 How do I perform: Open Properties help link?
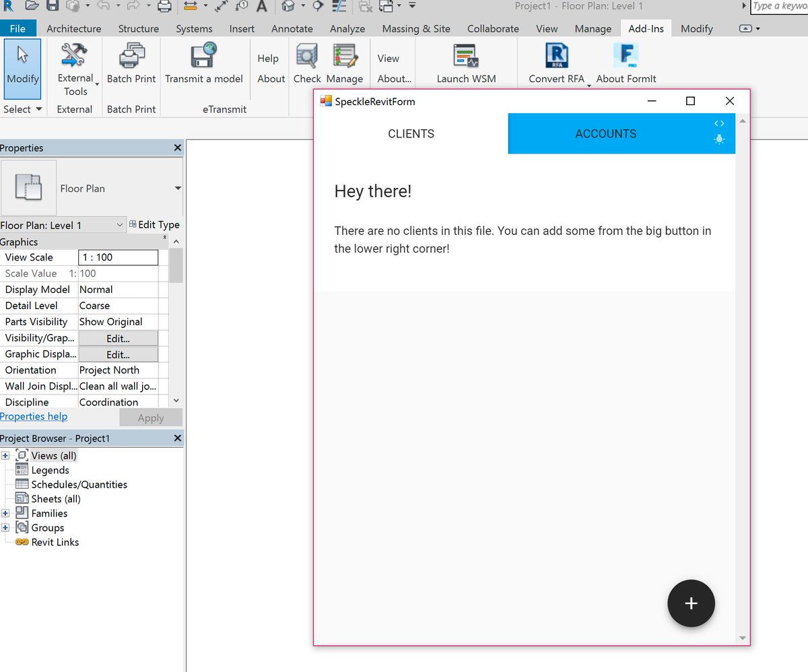pos(34,416)
